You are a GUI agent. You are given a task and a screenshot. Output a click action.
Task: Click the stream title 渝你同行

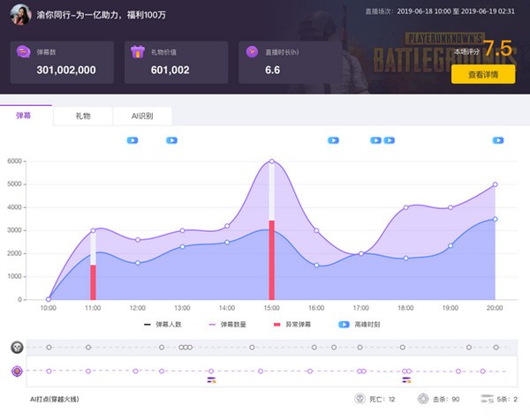pos(102,15)
